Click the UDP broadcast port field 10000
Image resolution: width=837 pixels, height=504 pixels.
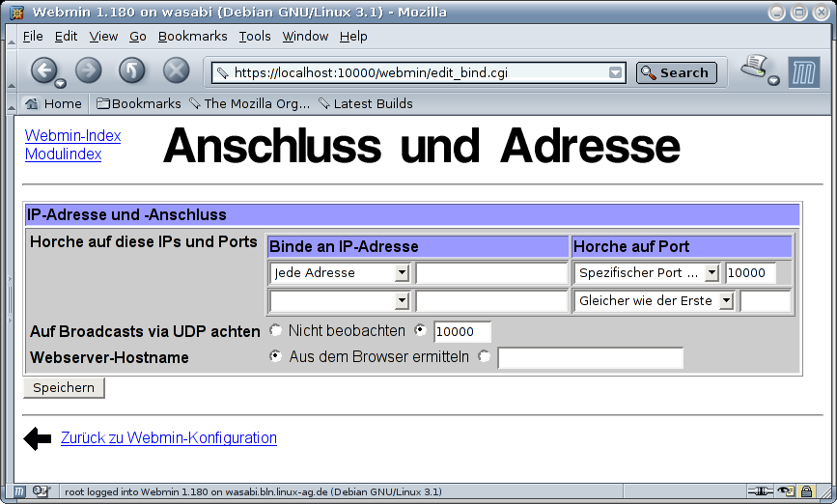click(x=462, y=331)
